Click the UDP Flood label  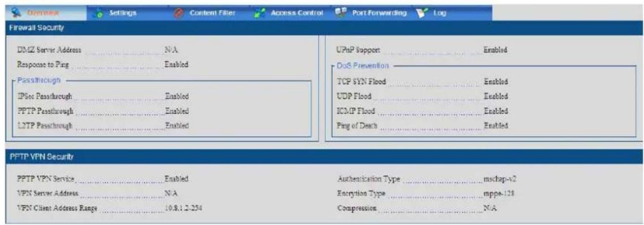tap(354, 96)
